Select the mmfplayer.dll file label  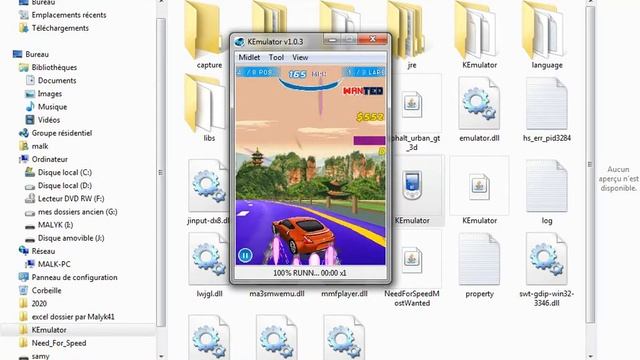(x=344, y=293)
